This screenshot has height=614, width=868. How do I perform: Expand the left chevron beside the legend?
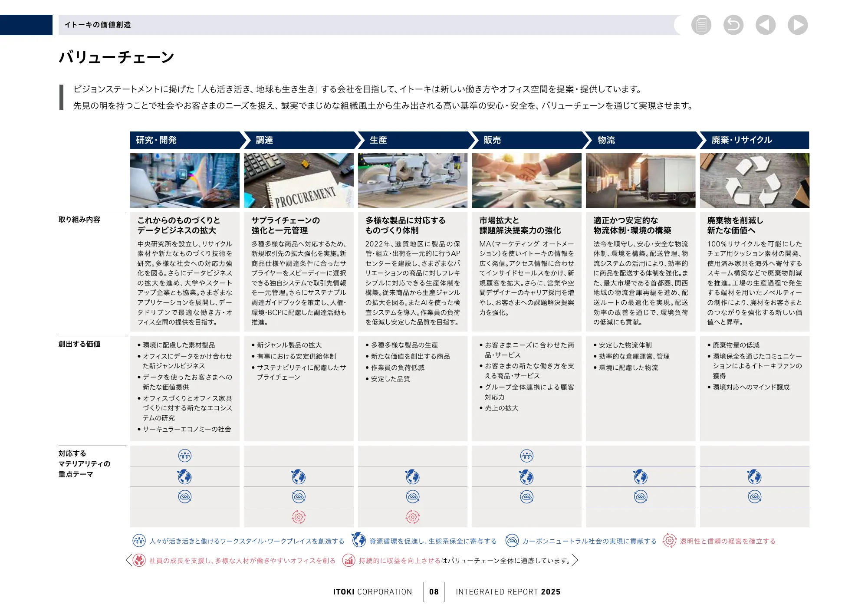[x=129, y=560]
